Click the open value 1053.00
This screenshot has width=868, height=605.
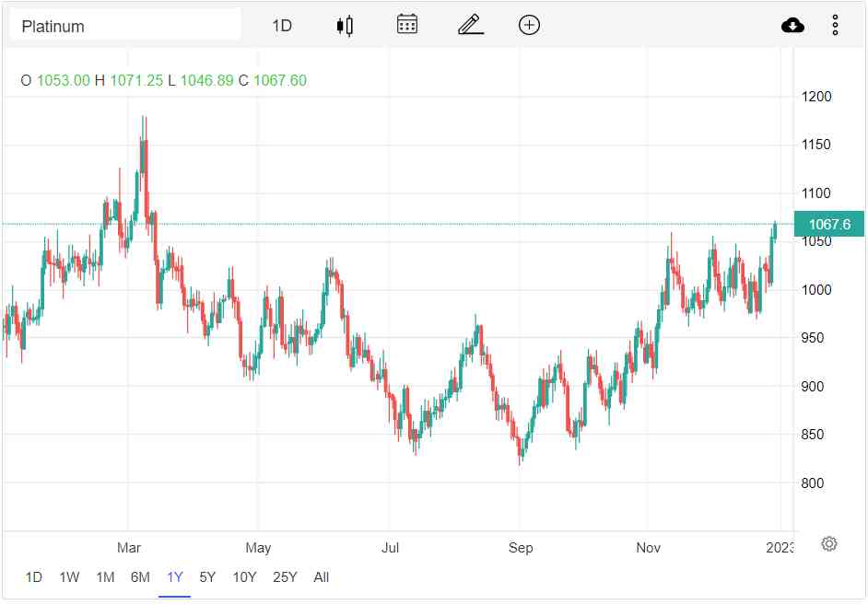click(x=63, y=81)
